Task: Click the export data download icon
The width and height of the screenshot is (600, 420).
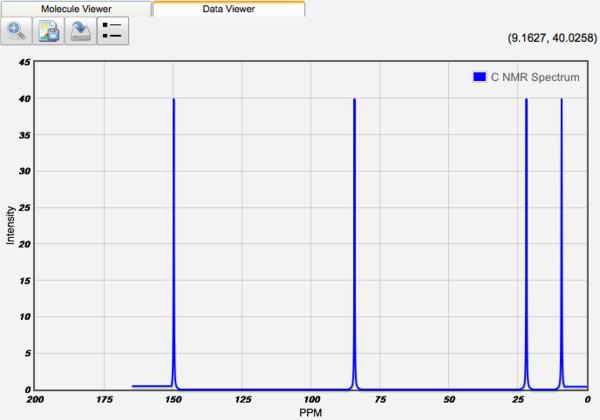Action: tap(81, 33)
